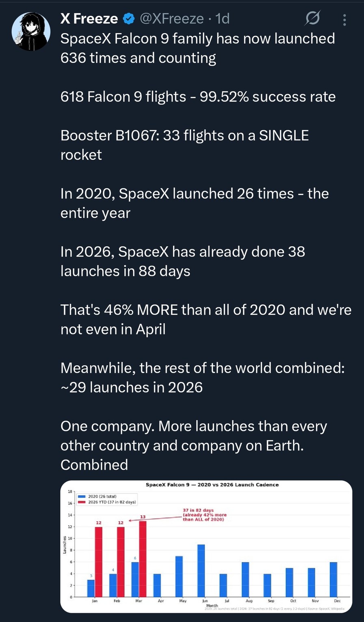Toggle the 2026 YTD legend entry
Viewport: 364px width, 622px height.
click(112, 502)
